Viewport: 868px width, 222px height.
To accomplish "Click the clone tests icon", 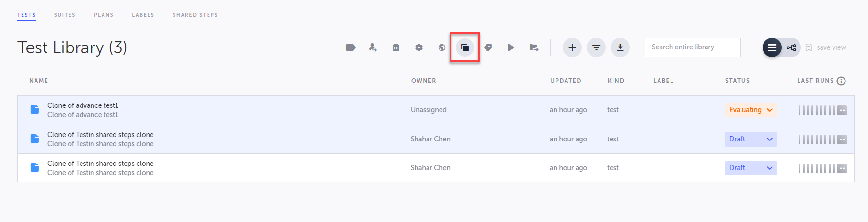I will [x=464, y=47].
